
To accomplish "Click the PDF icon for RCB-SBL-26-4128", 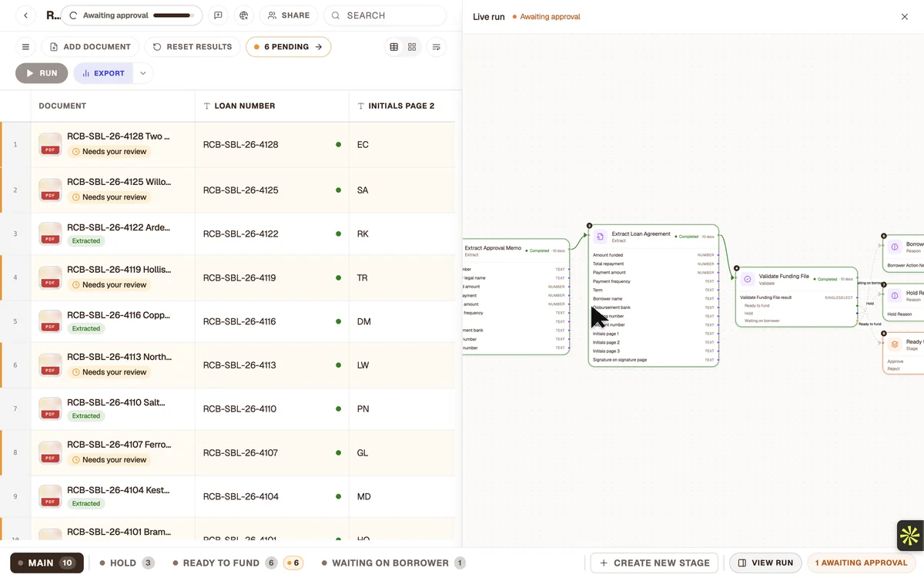I will (x=50, y=144).
